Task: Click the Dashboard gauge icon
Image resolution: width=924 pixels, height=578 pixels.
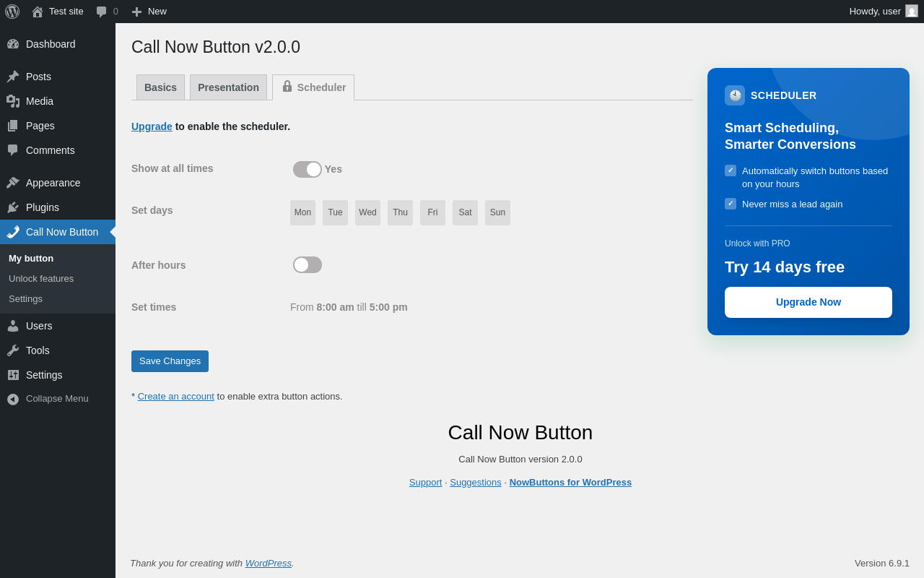Action: pyautogui.click(x=13, y=44)
